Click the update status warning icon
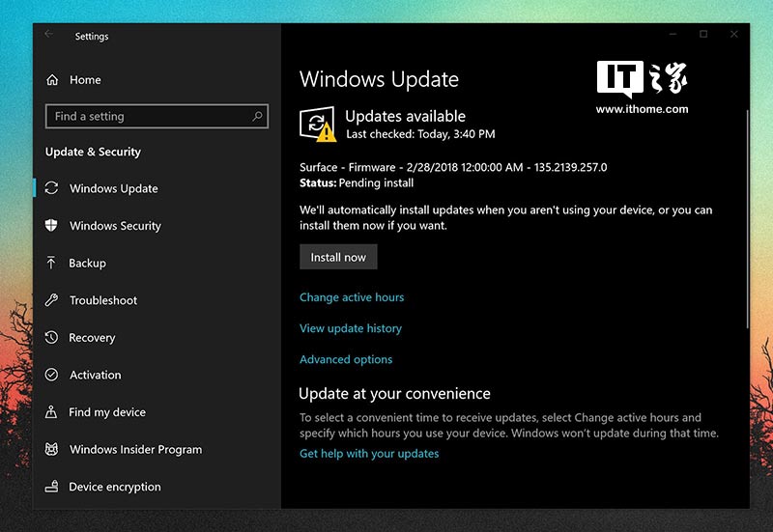Image resolution: width=773 pixels, height=532 pixels. pyautogui.click(x=318, y=125)
